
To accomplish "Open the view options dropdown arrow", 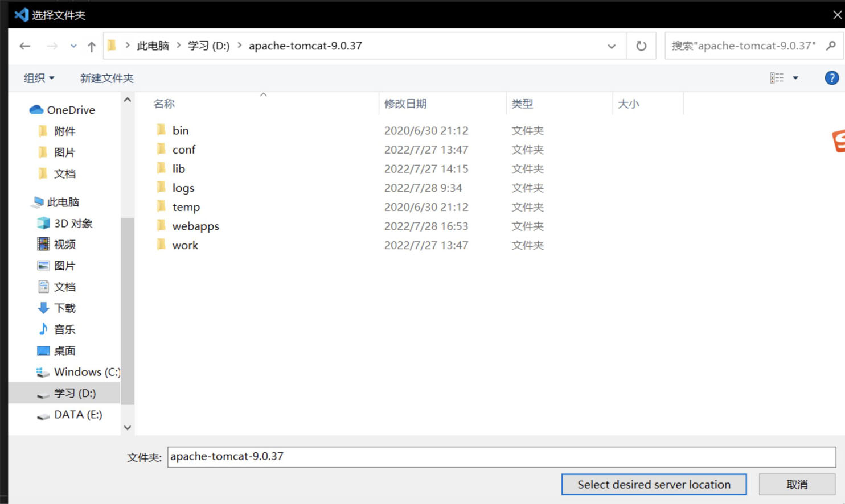I will [x=795, y=78].
